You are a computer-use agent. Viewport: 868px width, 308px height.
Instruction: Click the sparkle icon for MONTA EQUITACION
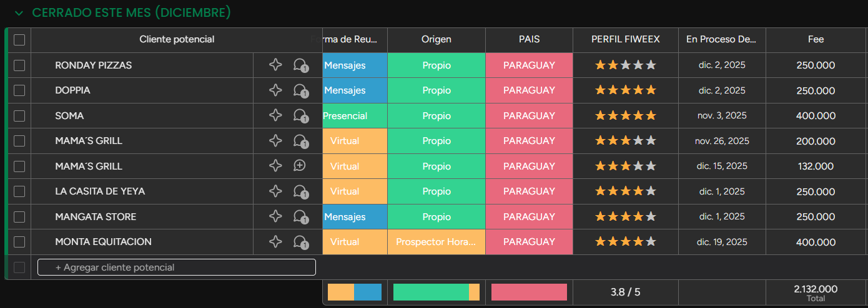(275, 242)
